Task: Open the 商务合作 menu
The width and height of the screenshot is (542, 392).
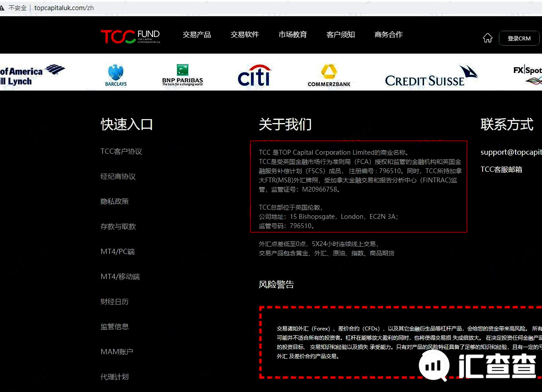Action: click(388, 35)
